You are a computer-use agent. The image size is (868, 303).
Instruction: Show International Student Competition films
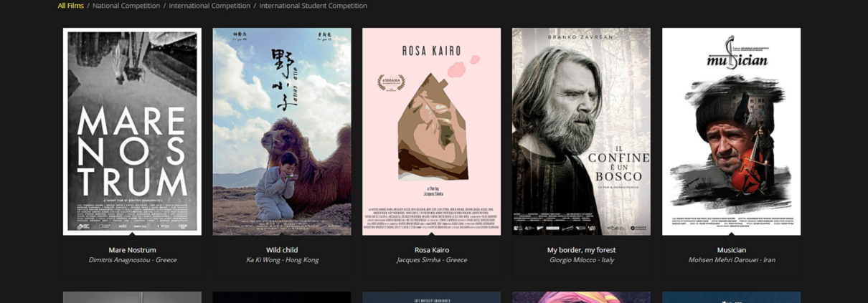pos(313,6)
